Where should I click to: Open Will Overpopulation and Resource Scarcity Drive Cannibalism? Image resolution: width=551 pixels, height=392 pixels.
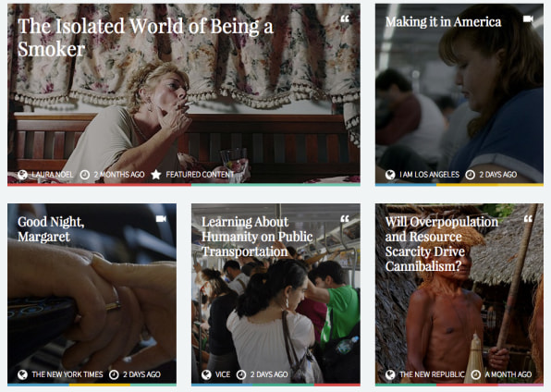(x=442, y=244)
